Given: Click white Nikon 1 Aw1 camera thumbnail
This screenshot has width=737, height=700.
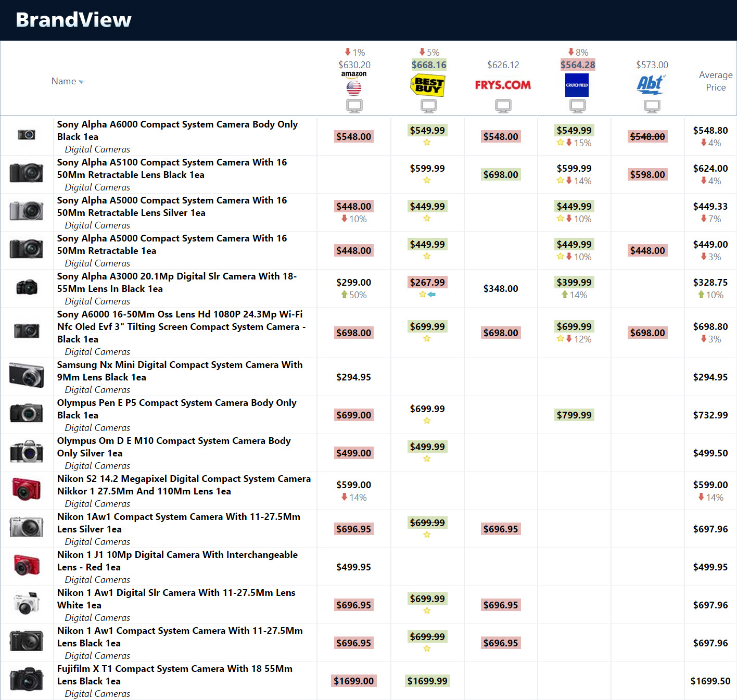Looking at the screenshot, I should (x=27, y=603).
